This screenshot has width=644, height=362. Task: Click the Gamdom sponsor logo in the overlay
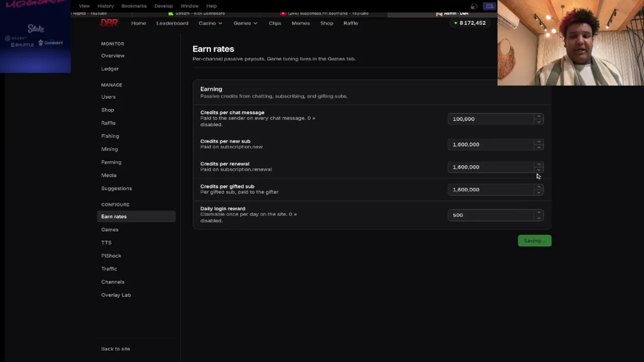(x=51, y=43)
